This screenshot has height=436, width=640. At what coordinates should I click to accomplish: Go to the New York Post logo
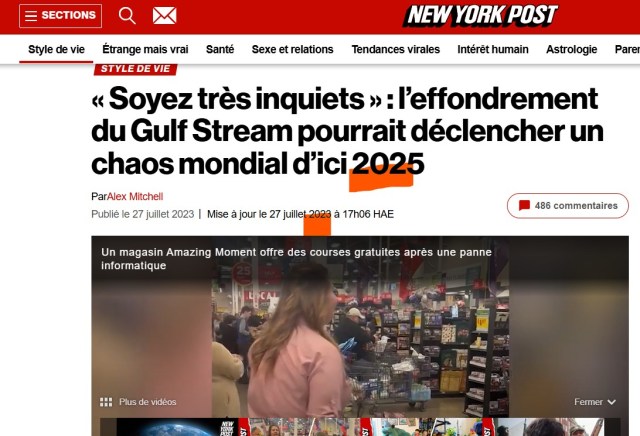(x=480, y=16)
